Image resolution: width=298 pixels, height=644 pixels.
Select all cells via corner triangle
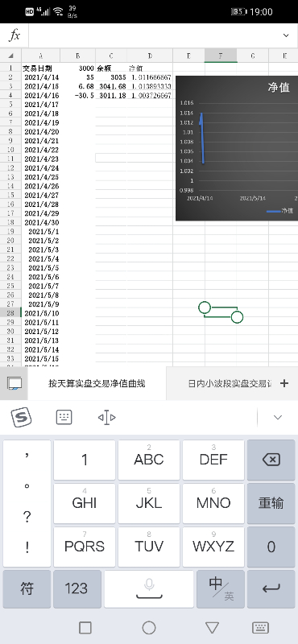point(10,56)
